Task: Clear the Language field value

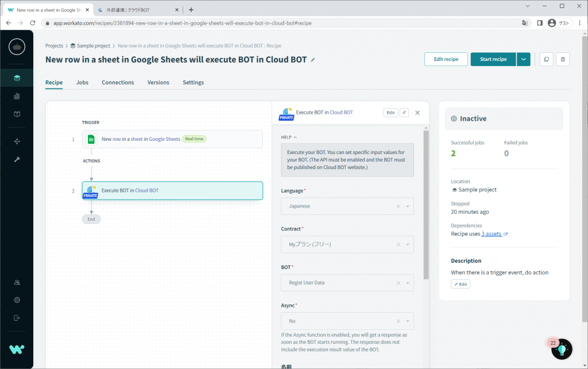Action: 399,206
